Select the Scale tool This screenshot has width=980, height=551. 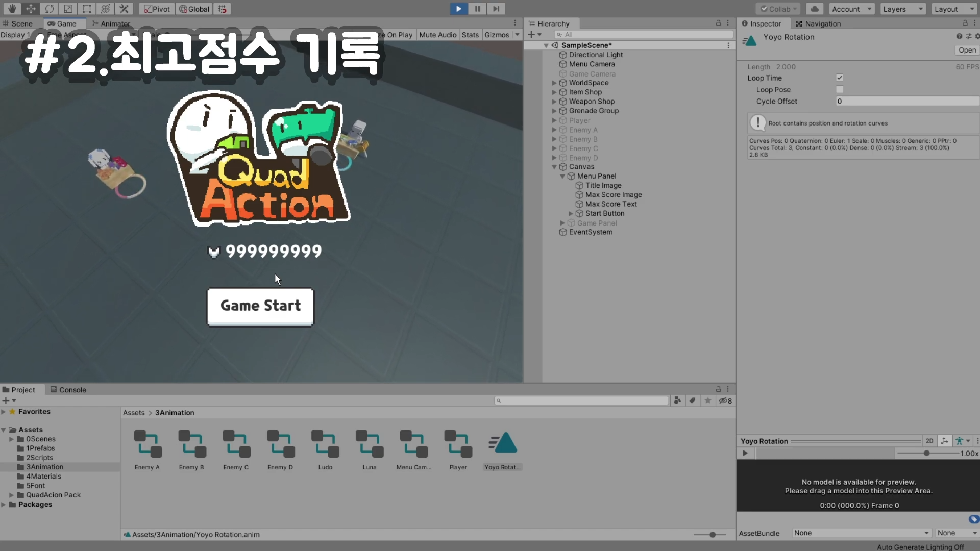[x=68, y=9]
